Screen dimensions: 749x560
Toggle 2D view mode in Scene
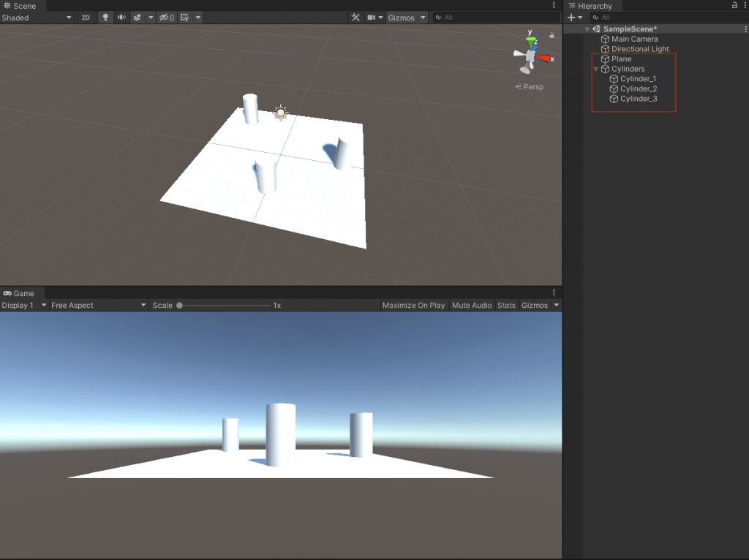(x=86, y=18)
